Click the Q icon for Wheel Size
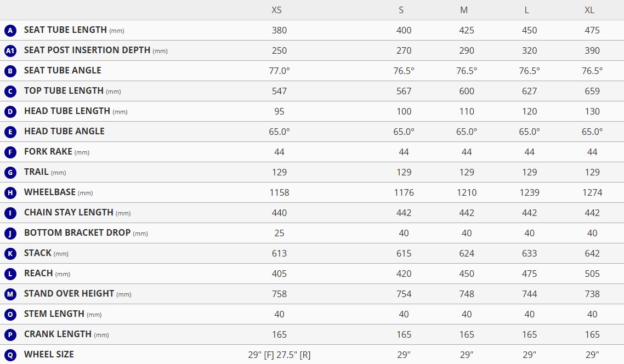 [10, 355]
